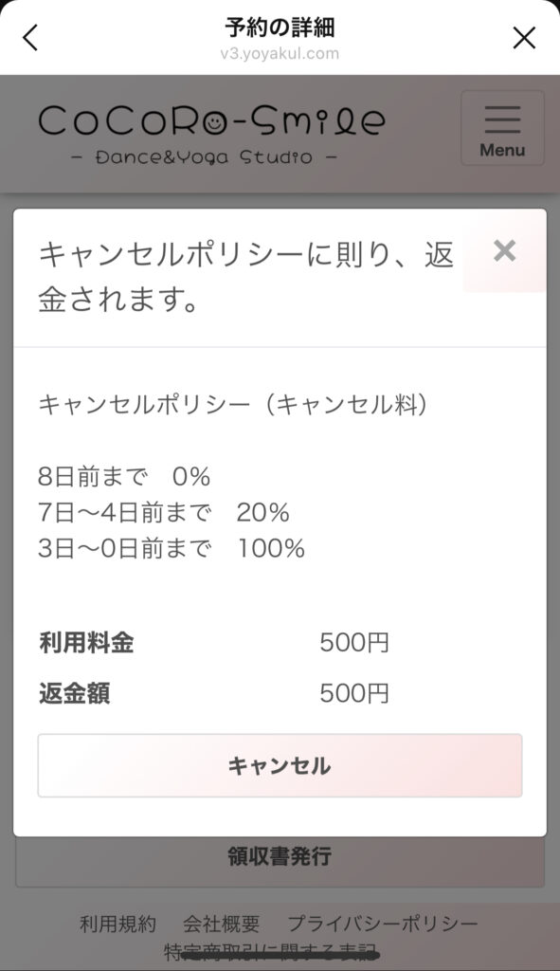
Task: Click the CoCoRo-Smile logo
Action: [x=211, y=135]
